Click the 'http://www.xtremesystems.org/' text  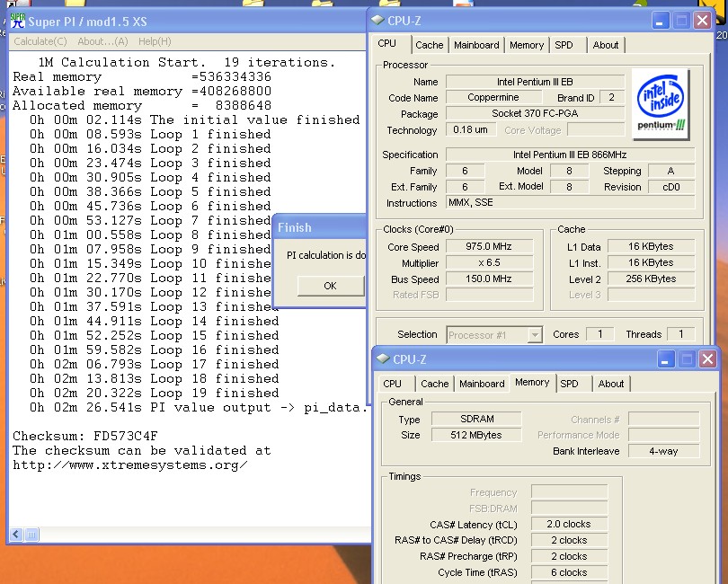point(130,465)
